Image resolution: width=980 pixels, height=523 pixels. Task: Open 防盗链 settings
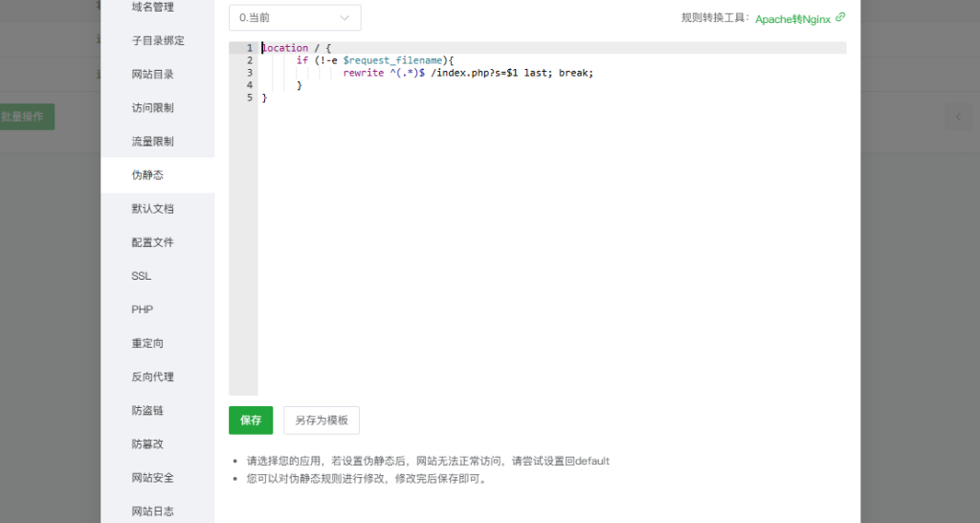click(x=147, y=410)
